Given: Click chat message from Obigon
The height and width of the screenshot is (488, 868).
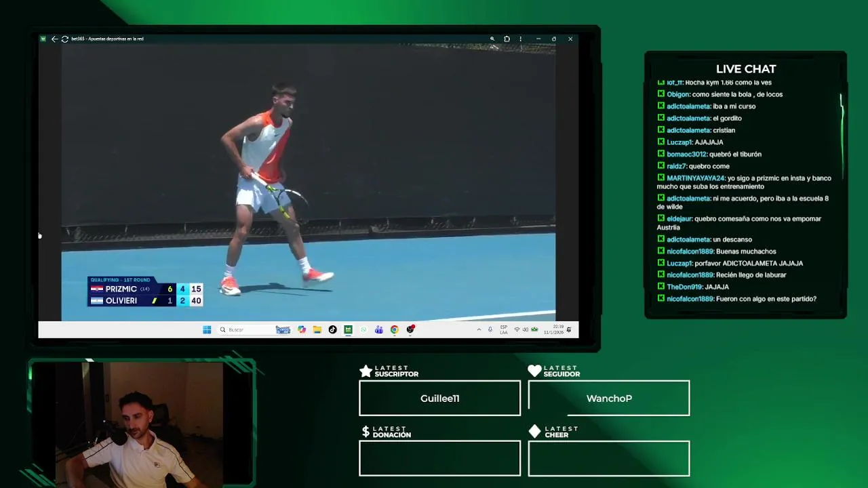Looking at the screenshot, I should [x=719, y=94].
